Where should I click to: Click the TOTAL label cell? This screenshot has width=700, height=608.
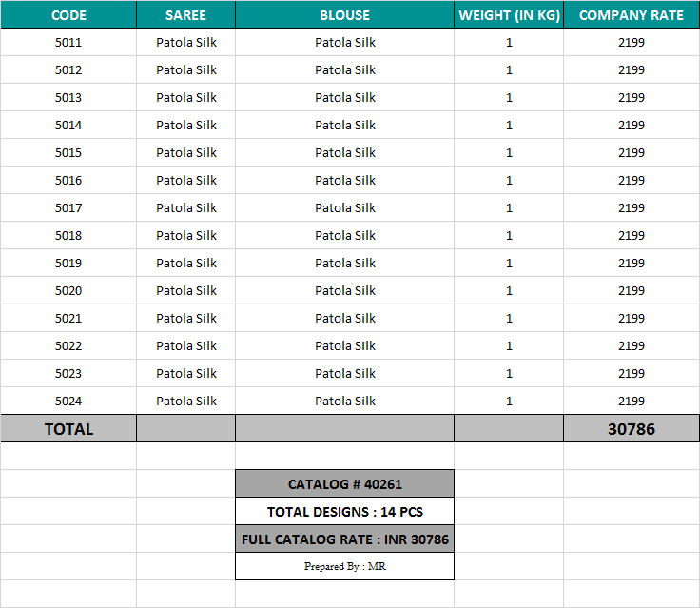pyautogui.click(x=68, y=429)
